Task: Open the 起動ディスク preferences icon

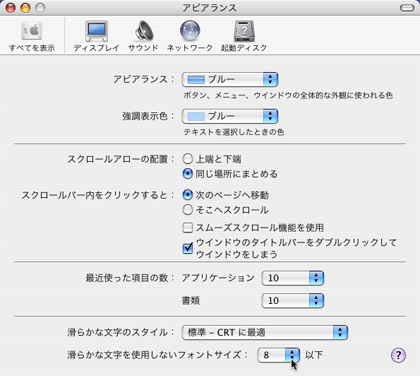Action: tap(244, 36)
